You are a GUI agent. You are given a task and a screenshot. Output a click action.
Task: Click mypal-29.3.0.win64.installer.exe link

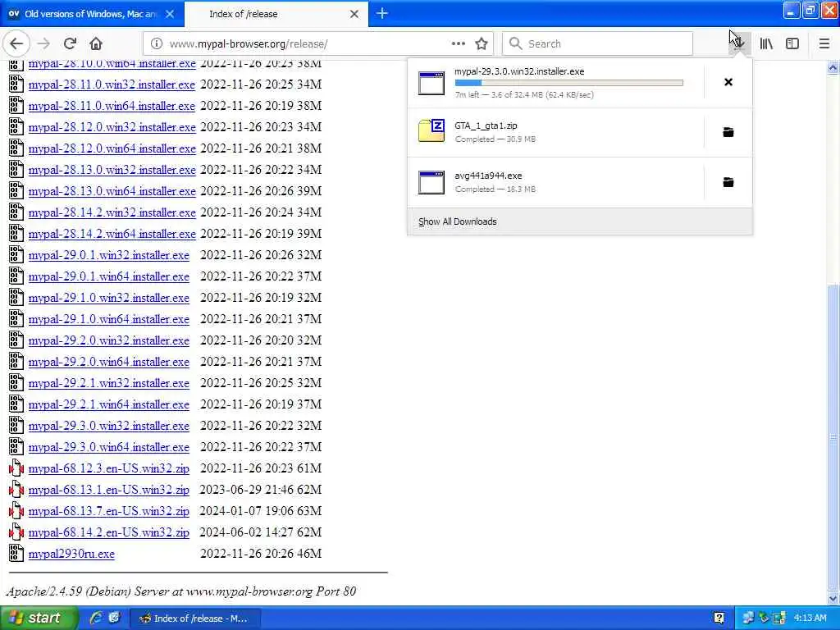(x=109, y=447)
